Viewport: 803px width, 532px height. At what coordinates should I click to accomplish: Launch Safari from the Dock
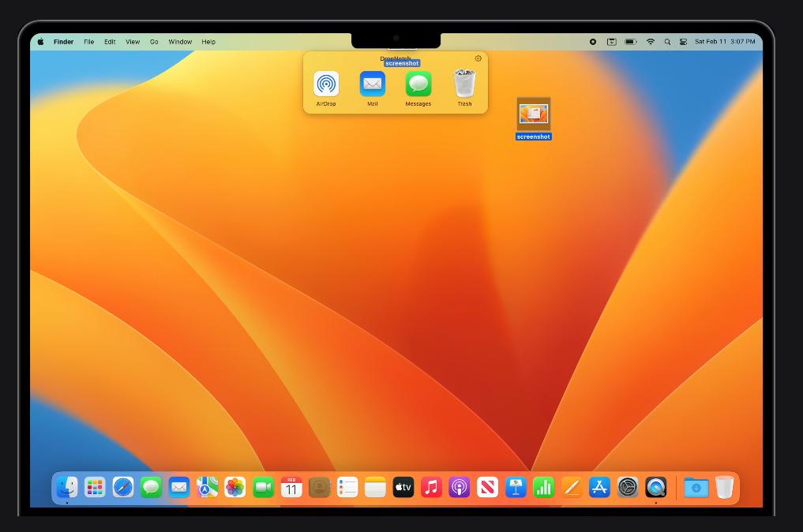(123, 488)
